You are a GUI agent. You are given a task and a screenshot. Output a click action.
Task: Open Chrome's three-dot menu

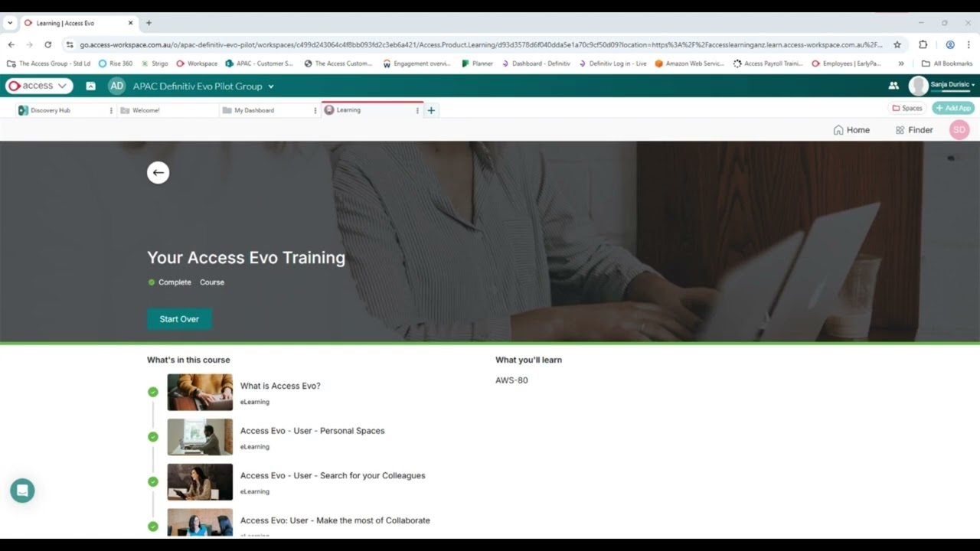[969, 44]
